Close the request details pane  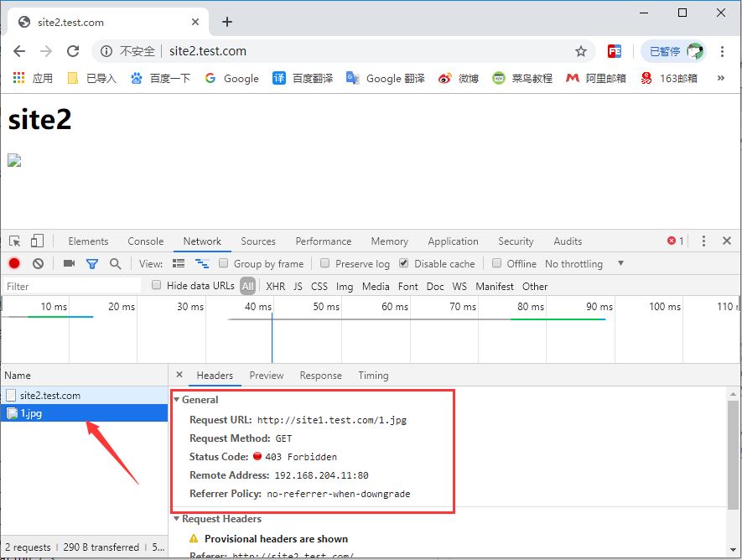tap(179, 375)
